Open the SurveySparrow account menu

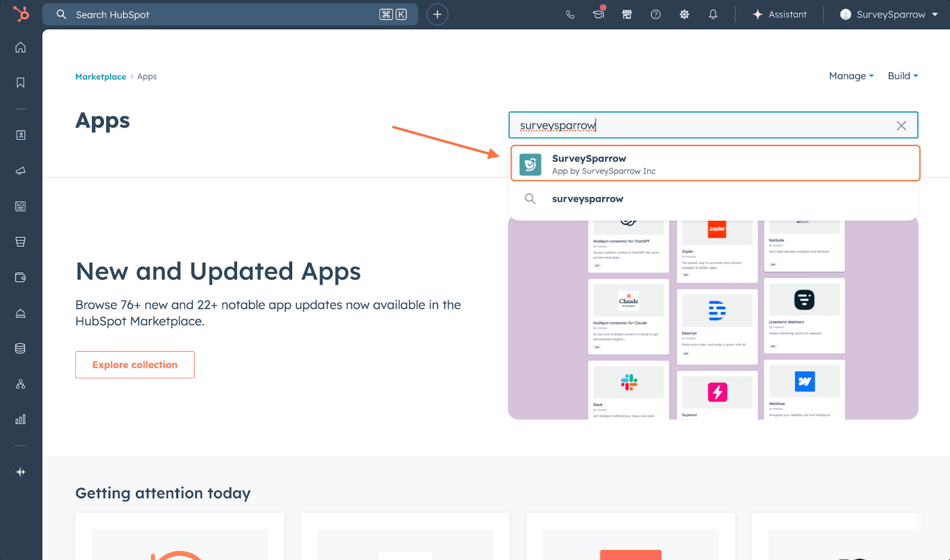click(x=889, y=15)
